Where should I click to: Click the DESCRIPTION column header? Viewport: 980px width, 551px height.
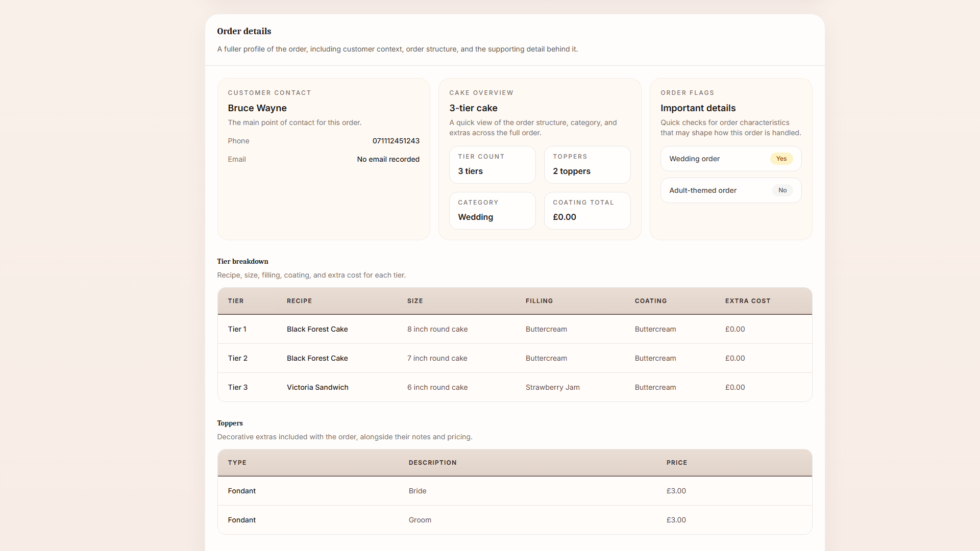[x=432, y=463]
